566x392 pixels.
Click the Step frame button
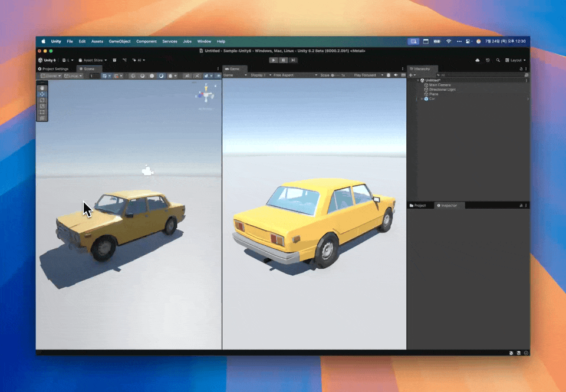(x=293, y=60)
